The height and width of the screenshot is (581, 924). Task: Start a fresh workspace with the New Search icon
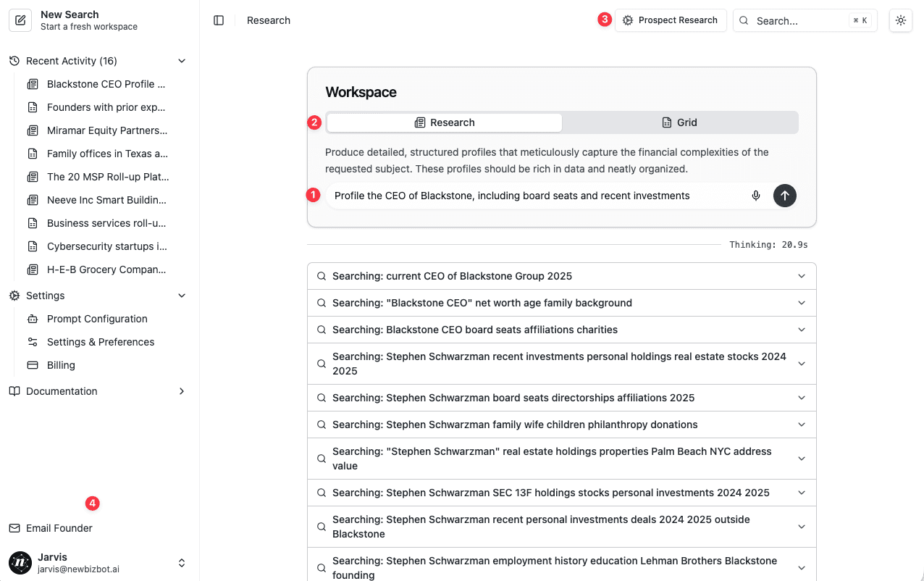[x=20, y=20]
